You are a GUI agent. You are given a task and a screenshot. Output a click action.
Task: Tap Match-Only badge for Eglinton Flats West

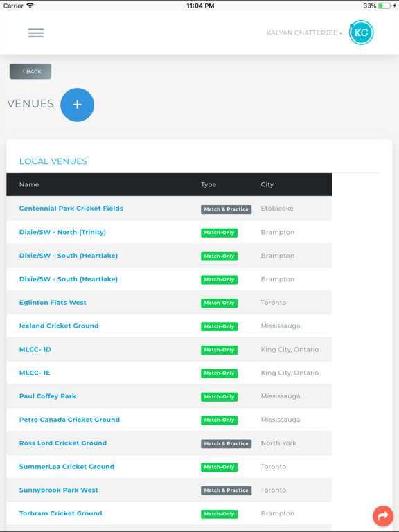tap(219, 303)
